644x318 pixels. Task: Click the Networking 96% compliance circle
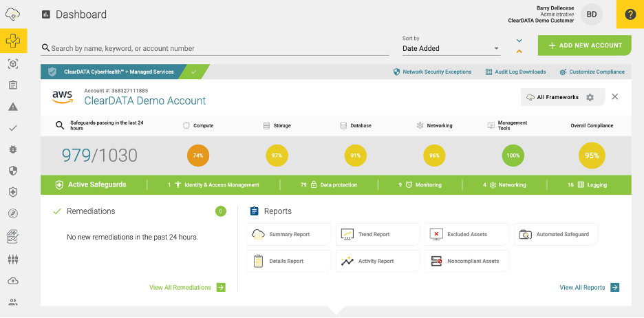point(435,156)
